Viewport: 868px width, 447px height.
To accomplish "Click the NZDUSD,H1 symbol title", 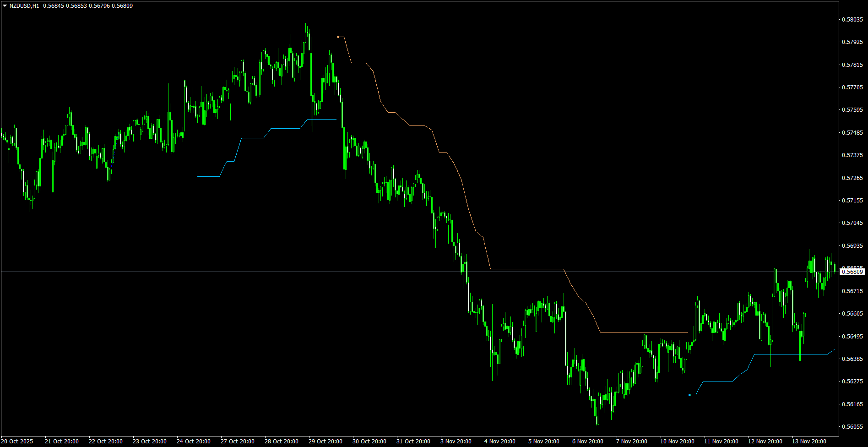I will click(24, 6).
